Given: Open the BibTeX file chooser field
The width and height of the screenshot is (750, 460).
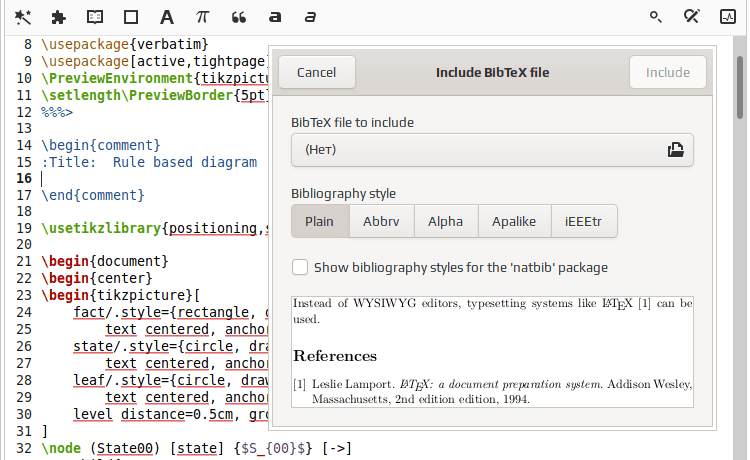Looking at the screenshot, I should coord(492,150).
